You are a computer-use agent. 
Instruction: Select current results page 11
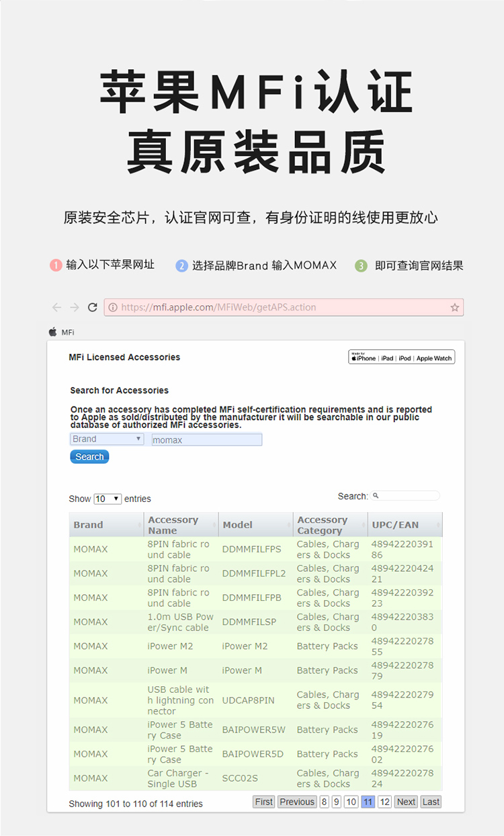coord(368,802)
